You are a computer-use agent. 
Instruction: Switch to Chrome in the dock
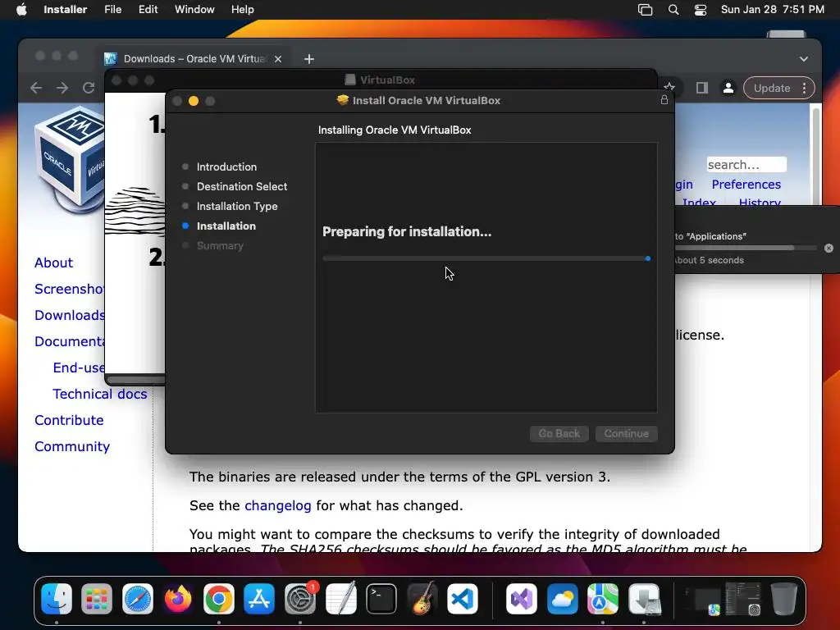218,598
